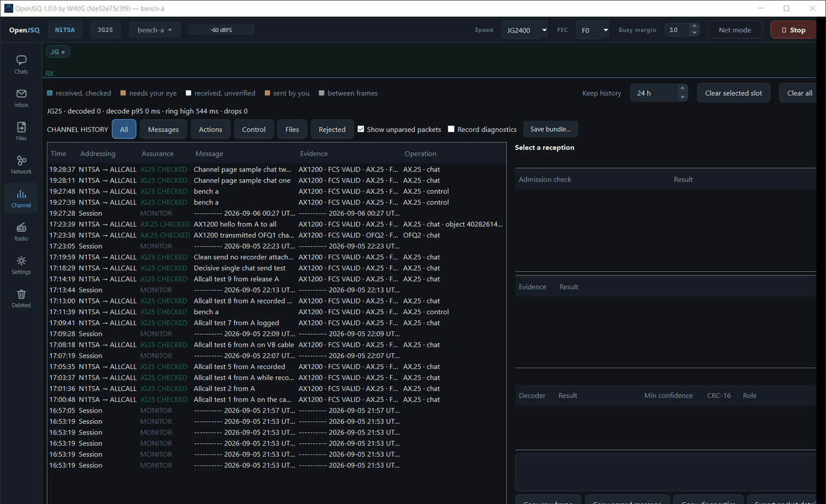Image resolution: width=826 pixels, height=504 pixels.
Task: Click the JG slot indicator chip
Action: (58, 52)
